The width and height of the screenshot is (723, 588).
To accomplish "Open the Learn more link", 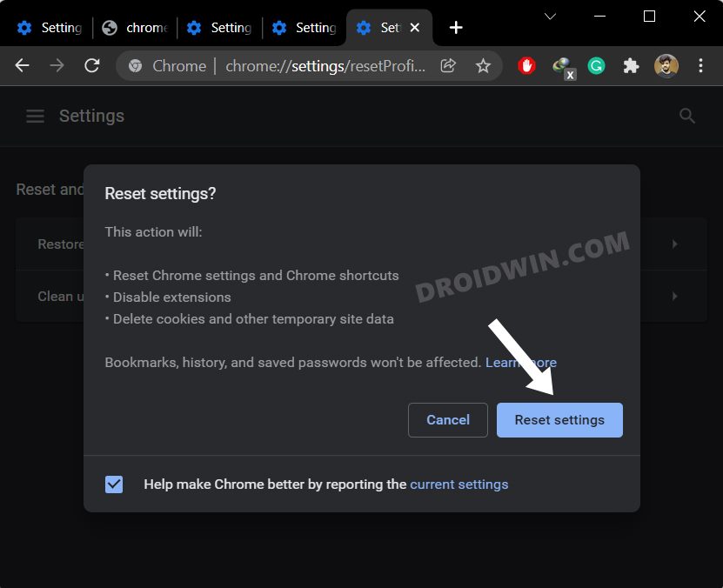I will (x=521, y=362).
